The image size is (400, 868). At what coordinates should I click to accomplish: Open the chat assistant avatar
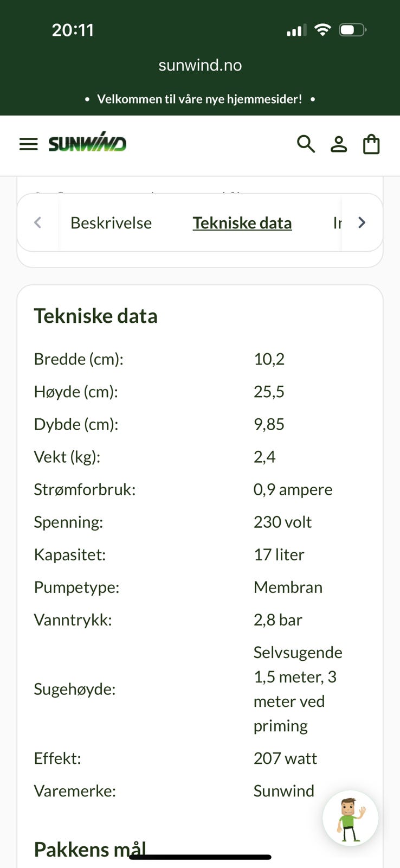click(351, 818)
